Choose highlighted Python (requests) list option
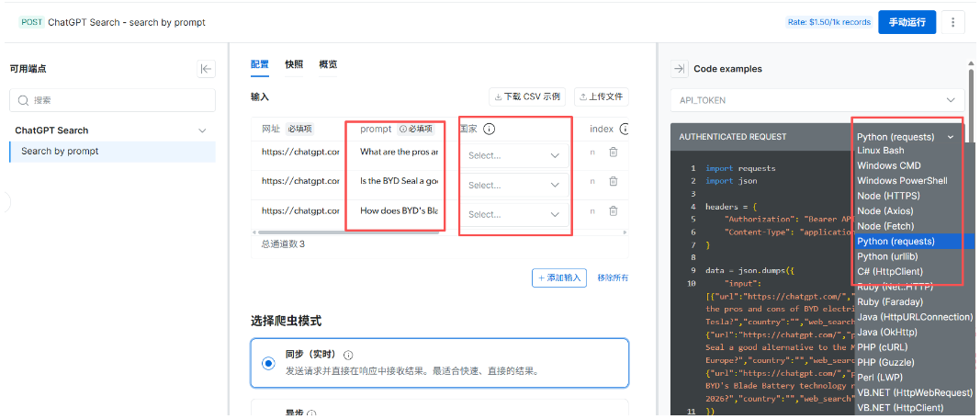980x419 pixels. point(913,242)
